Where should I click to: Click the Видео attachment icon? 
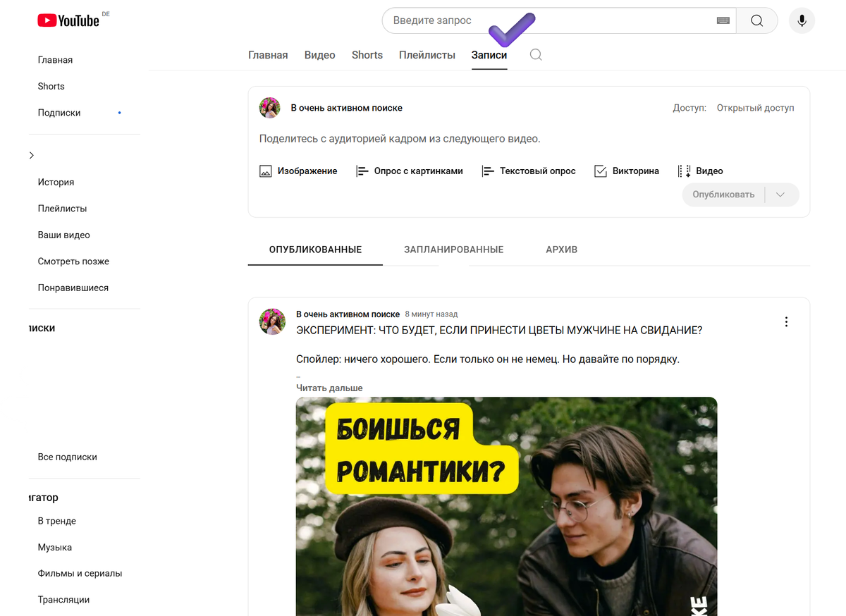coord(684,171)
